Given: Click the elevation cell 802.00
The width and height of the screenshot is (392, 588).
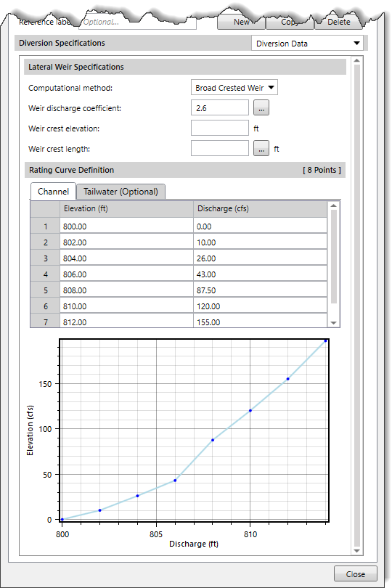Looking at the screenshot, I should (126, 242).
